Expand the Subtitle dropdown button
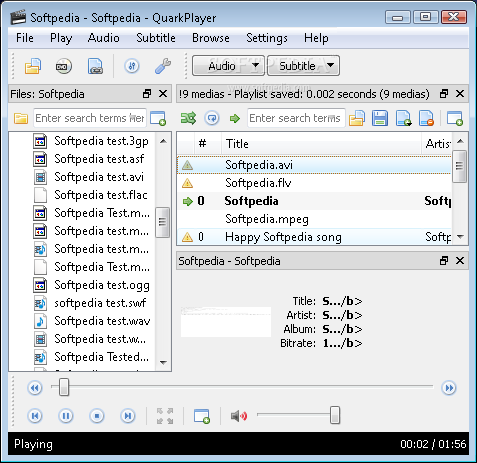The height and width of the screenshot is (463, 477). pos(303,66)
